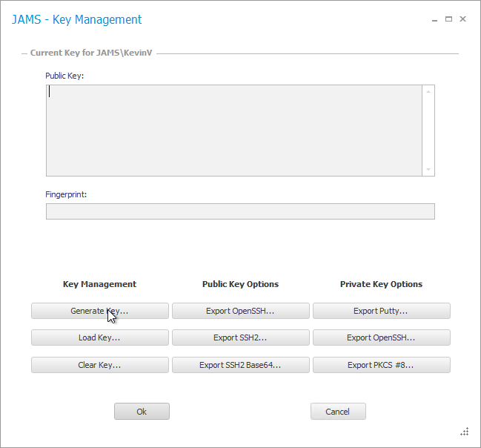This screenshot has width=481, height=448.
Task: Click the Public Key scrollbar down arrow
Action: (x=428, y=169)
